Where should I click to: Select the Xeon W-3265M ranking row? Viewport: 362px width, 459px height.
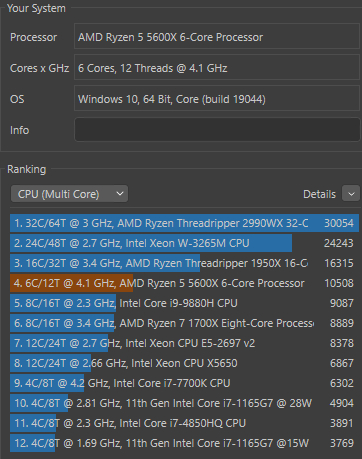point(184,243)
